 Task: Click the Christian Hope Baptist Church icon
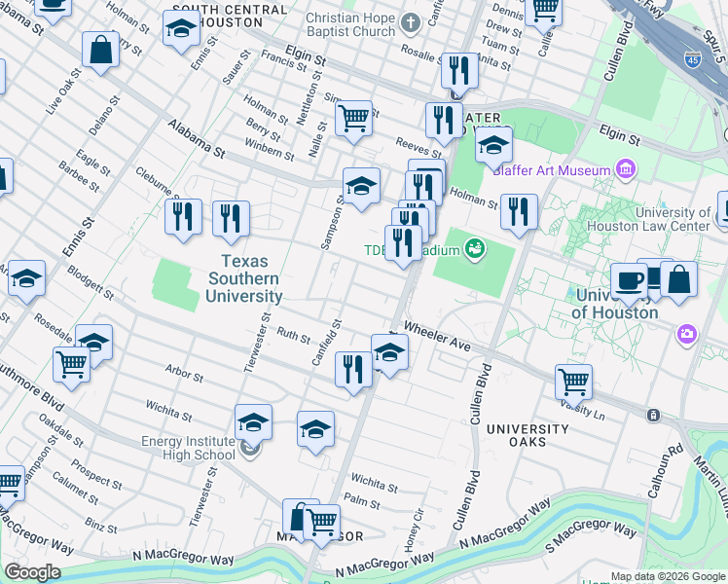[x=411, y=23]
